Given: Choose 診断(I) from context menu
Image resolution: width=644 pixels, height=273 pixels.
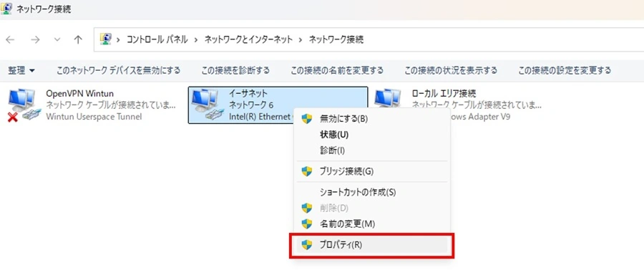Looking at the screenshot, I should click(x=372, y=150).
